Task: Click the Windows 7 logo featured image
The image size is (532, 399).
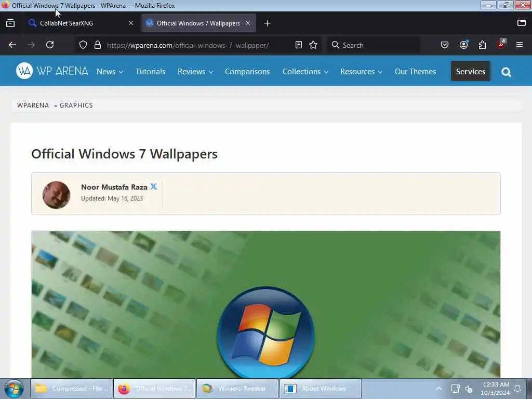Action: coord(265,304)
